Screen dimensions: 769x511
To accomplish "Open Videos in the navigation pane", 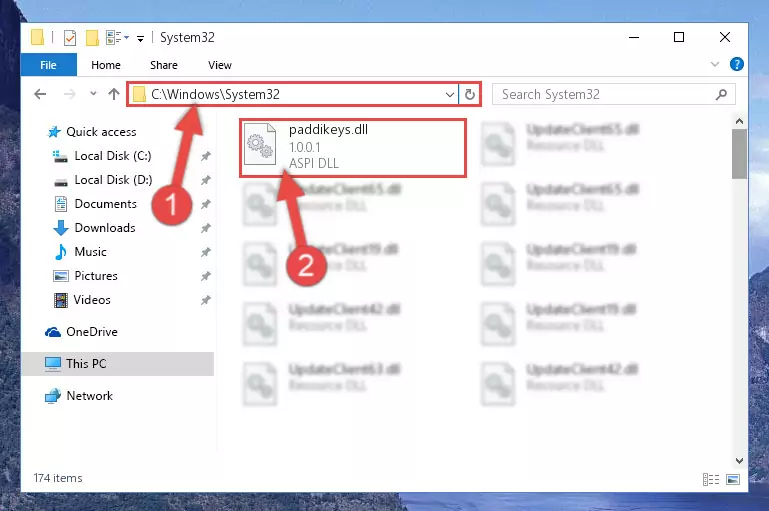I will point(92,300).
